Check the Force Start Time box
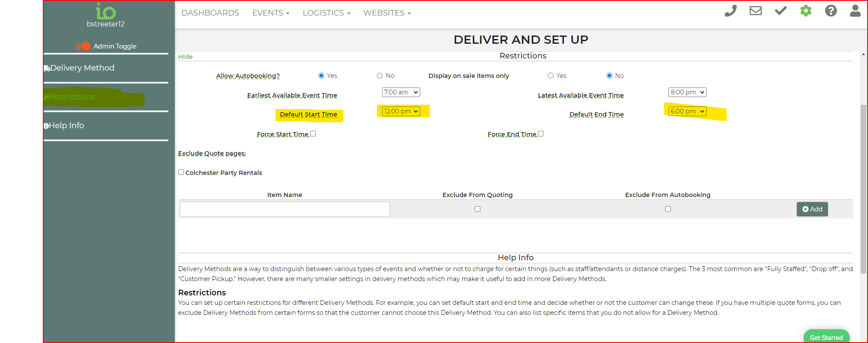The width and height of the screenshot is (868, 343). click(x=313, y=134)
